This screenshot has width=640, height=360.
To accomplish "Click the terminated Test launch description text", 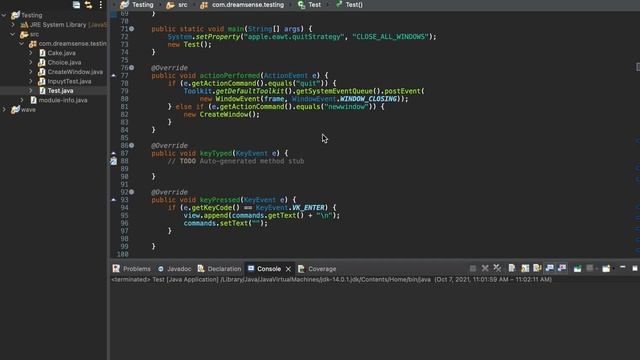I will click(331, 280).
